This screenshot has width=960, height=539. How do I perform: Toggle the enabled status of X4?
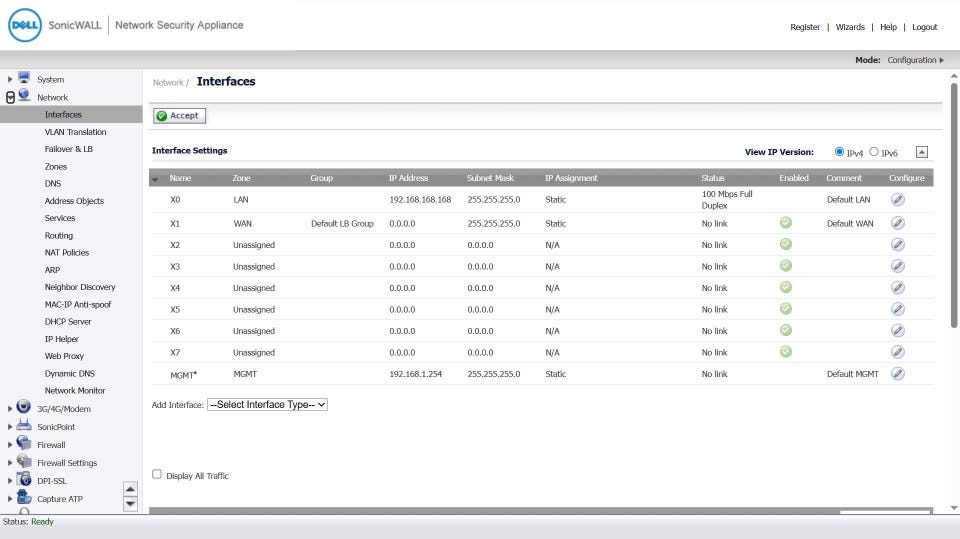pos(786,287)
